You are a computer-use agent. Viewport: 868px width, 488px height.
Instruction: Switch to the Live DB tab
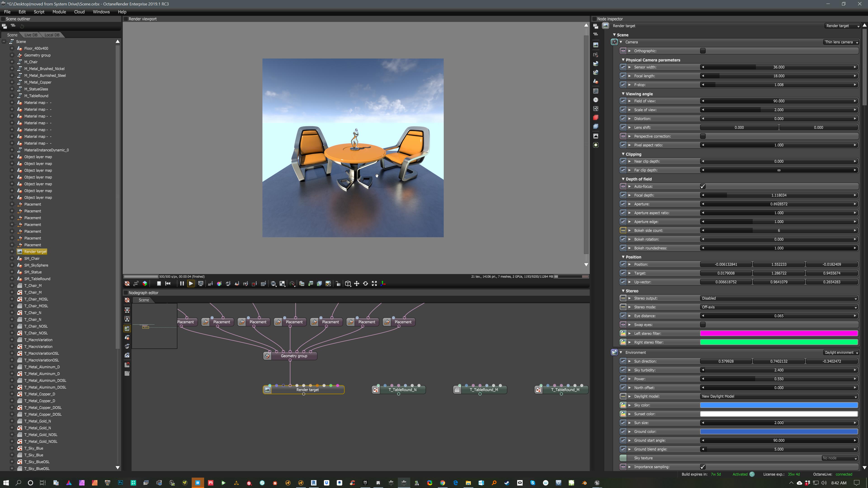31,35
